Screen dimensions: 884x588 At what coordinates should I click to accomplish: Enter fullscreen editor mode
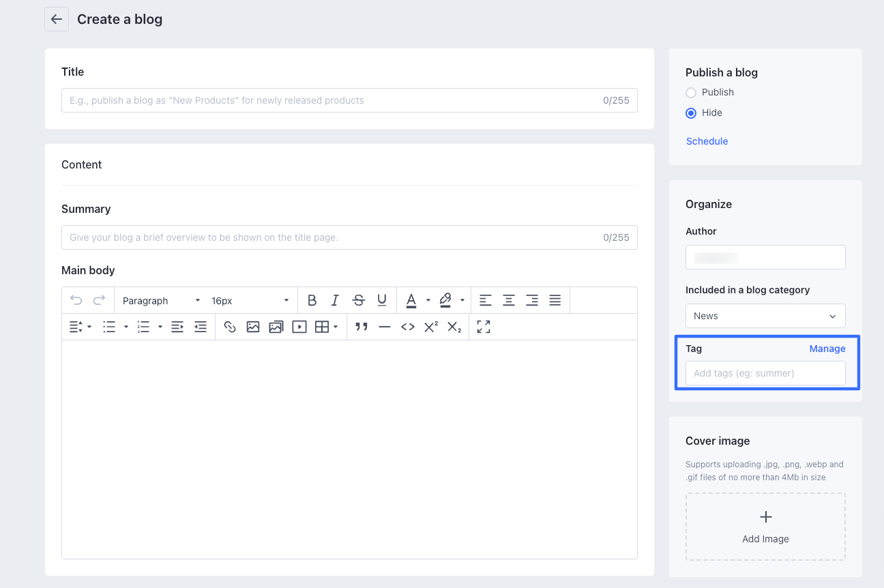[484, 327]
